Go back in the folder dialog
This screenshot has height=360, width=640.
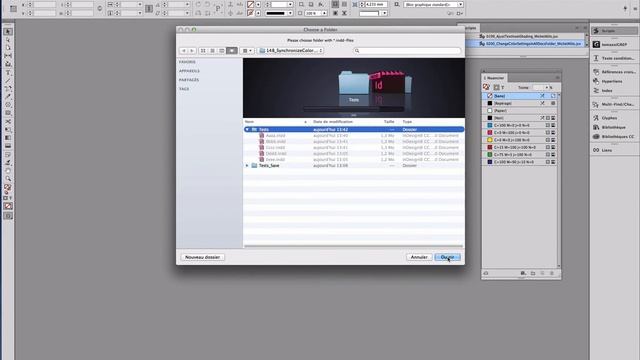click(x=184, y=51)
